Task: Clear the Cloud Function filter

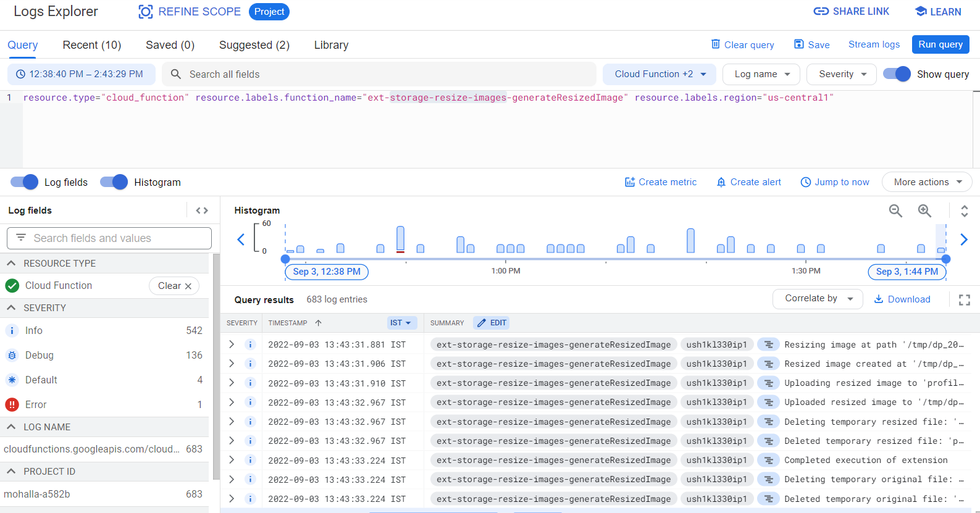Action: coord(174,286)
